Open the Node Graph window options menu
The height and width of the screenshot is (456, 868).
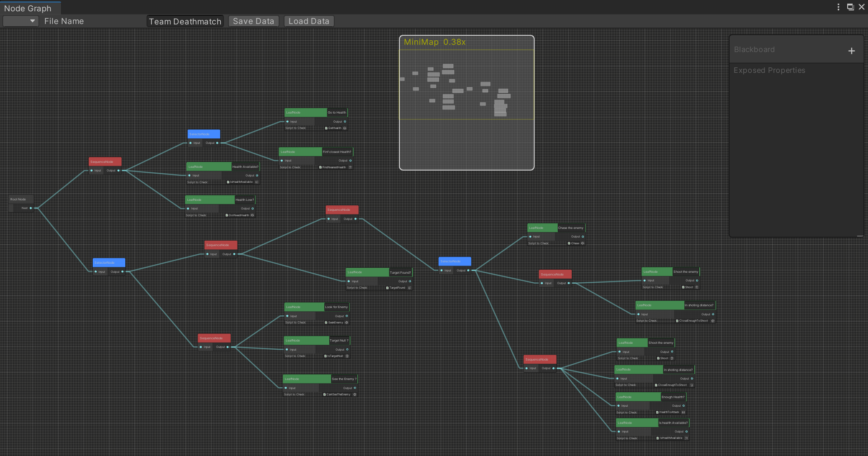pyautogui.click(x=838, y=7)
